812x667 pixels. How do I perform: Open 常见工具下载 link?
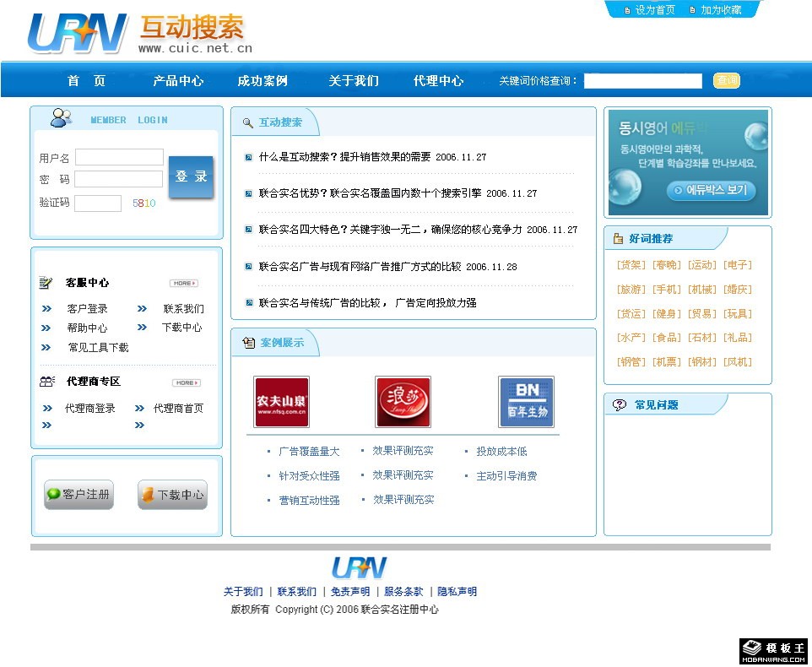point(99,348)
